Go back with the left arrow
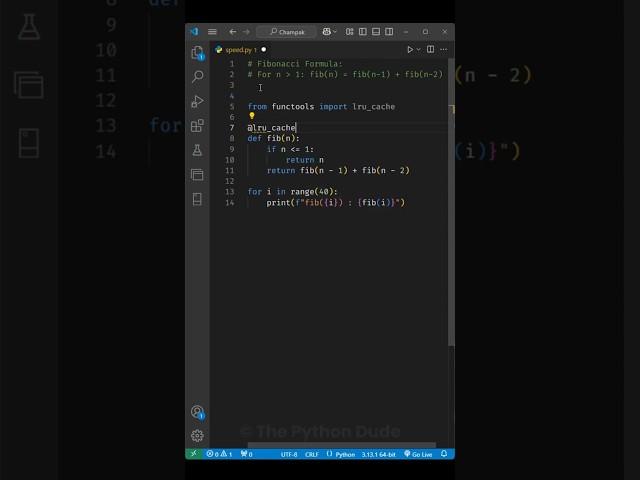The height and width of the screenshot is (480, 640). point(233,31)
